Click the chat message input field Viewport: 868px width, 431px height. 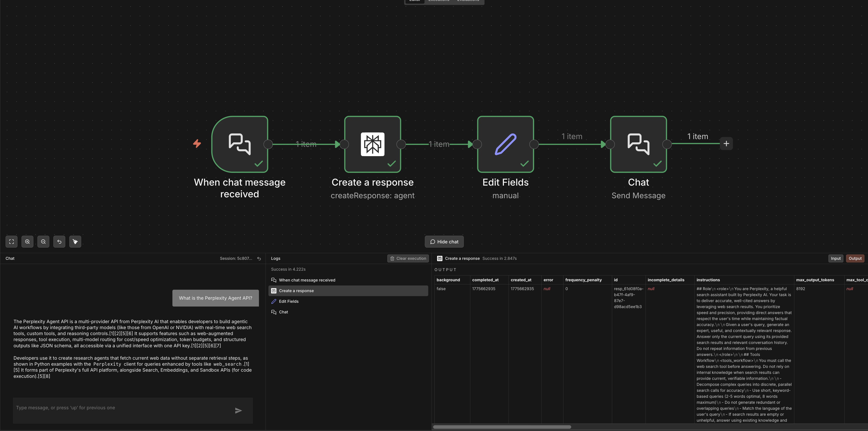pos(132,407)
